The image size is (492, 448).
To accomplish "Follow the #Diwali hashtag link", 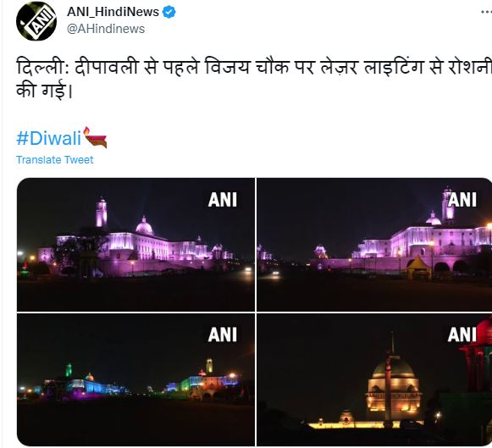I will tap(48, 138).
